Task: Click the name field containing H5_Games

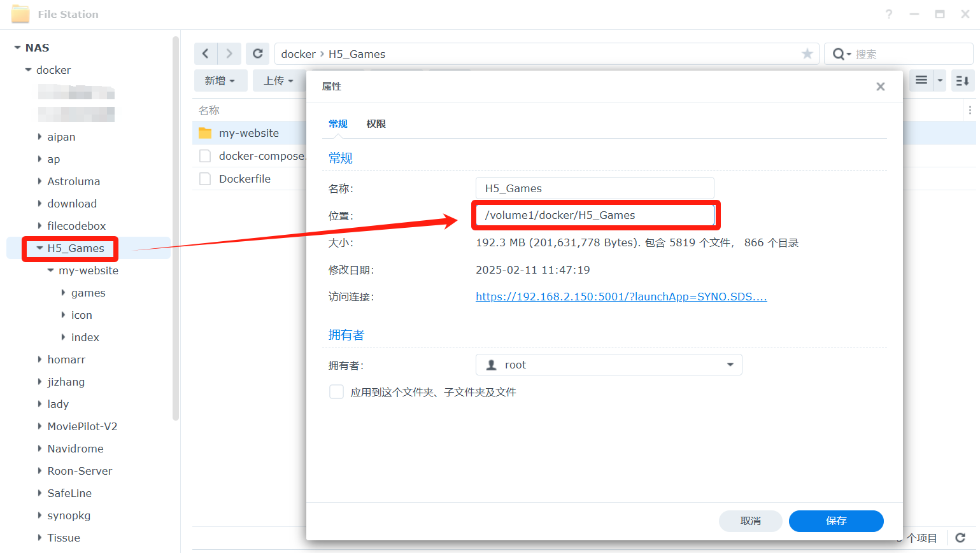Action: click(x=594, y=188)
